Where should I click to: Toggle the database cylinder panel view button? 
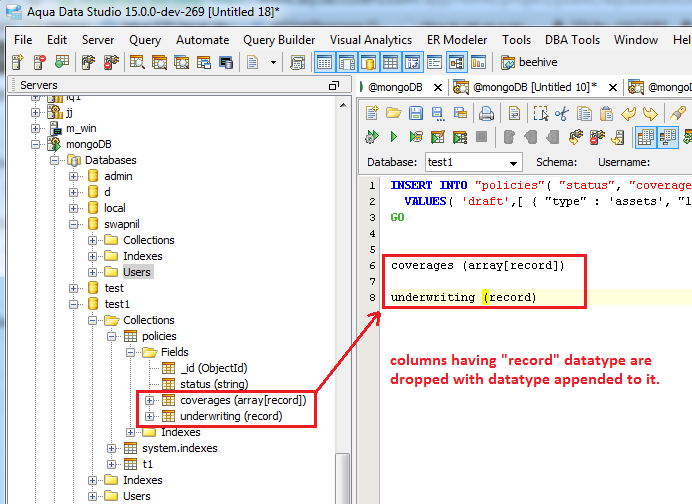coord(369,62)
